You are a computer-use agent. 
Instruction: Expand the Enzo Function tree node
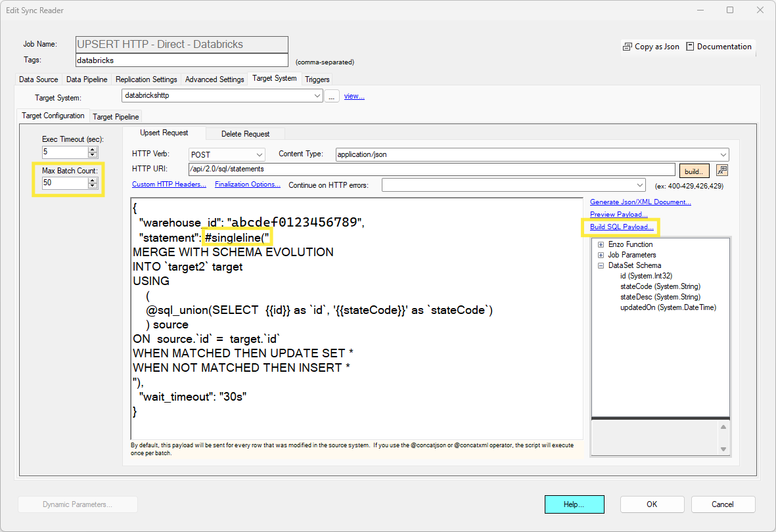601,244
